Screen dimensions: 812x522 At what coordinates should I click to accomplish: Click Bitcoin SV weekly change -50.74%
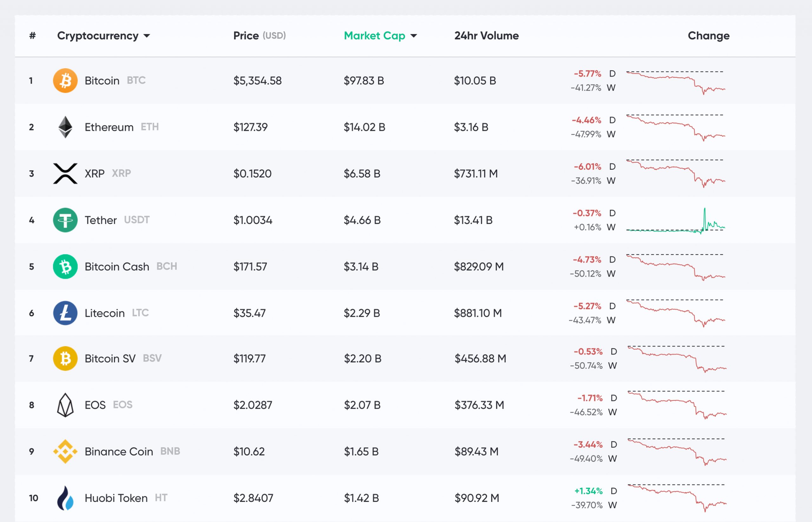coord(586,365)
